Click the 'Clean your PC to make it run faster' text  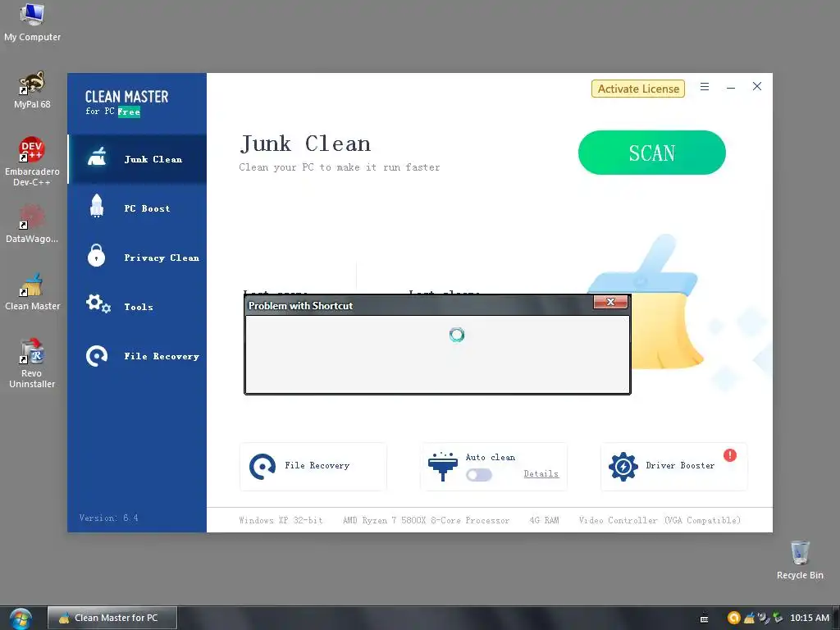(340, 167)
